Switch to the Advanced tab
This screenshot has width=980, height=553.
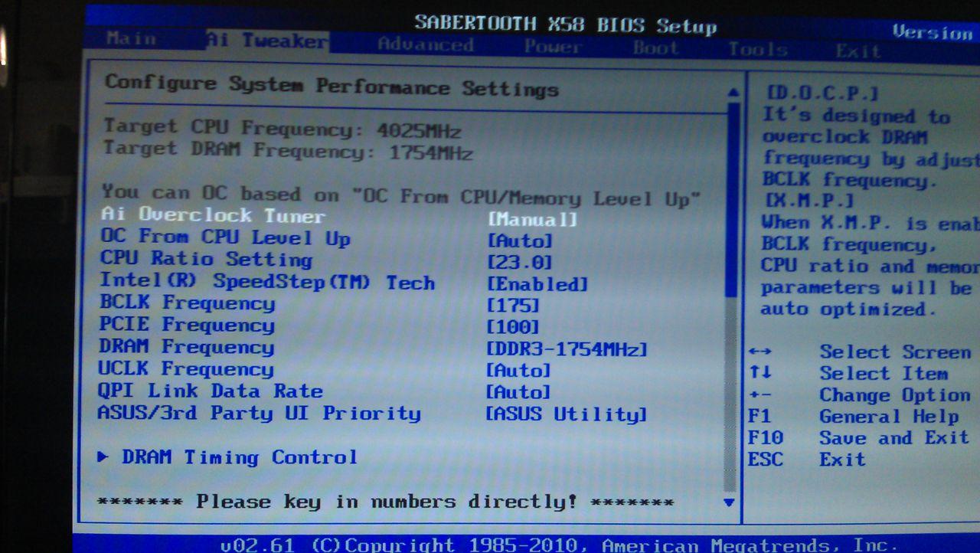coord(425,44)
